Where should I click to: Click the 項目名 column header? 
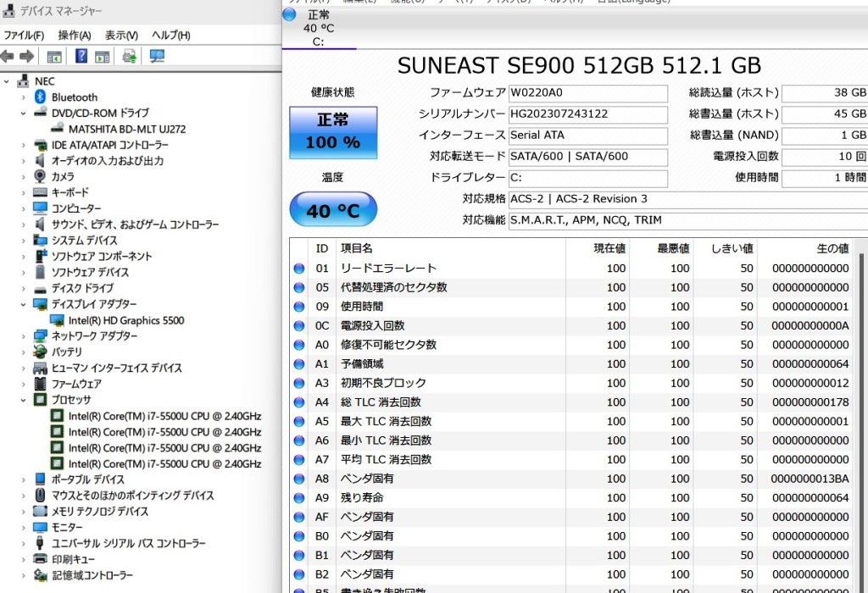click(x=451, y=248)
